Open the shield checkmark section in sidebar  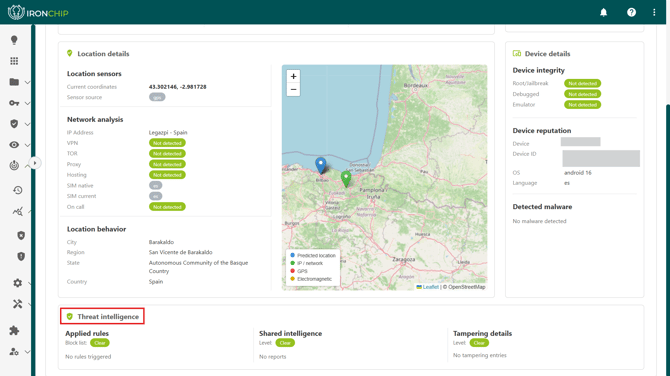click(x=14, y=124)
